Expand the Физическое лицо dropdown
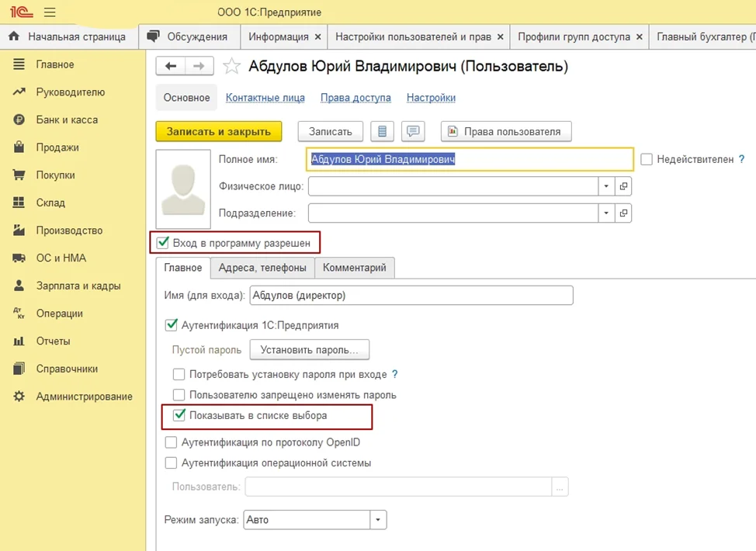The height and width of the screenshot is (551, 756). click(x=606, y=186)
